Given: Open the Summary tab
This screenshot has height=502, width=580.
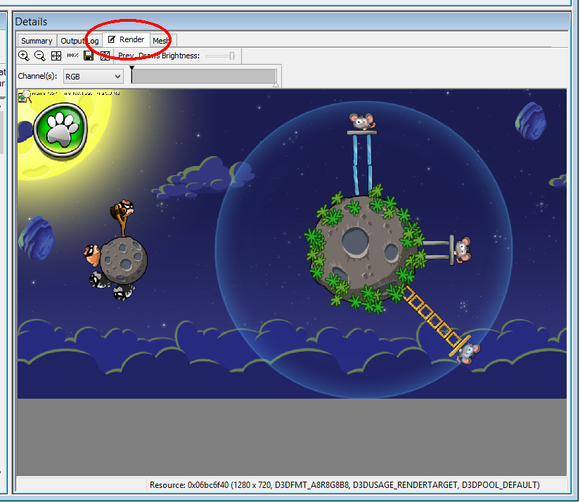Looking at the screenshot, I should [x=36, y=41].
